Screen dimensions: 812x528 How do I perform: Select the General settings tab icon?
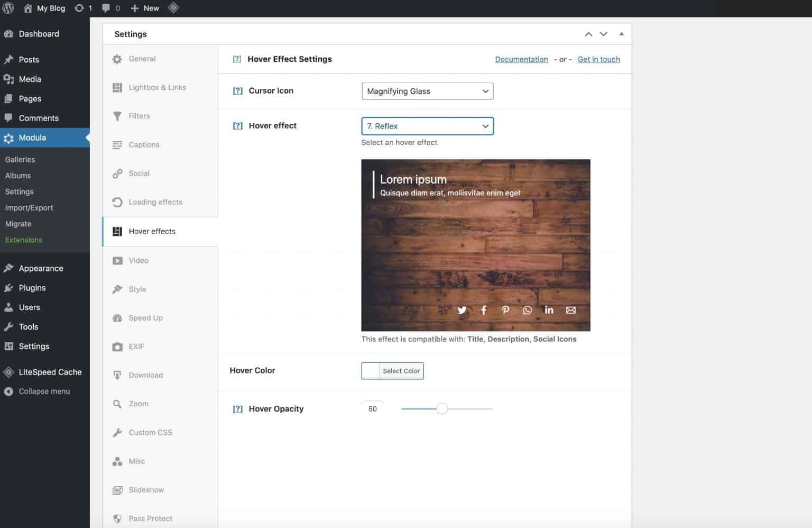tap(117, 59)
